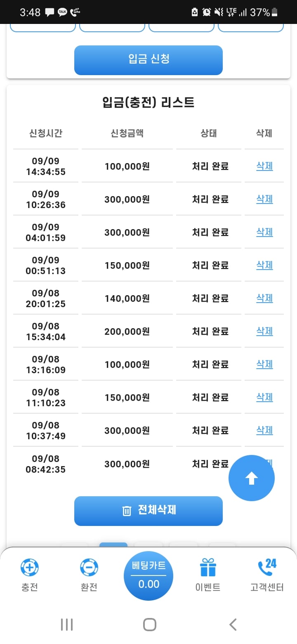This screenshot has height=644, width=297.
Task: Delete the 09/08 20:01:25 deposit entry
Action: (264, 298)
